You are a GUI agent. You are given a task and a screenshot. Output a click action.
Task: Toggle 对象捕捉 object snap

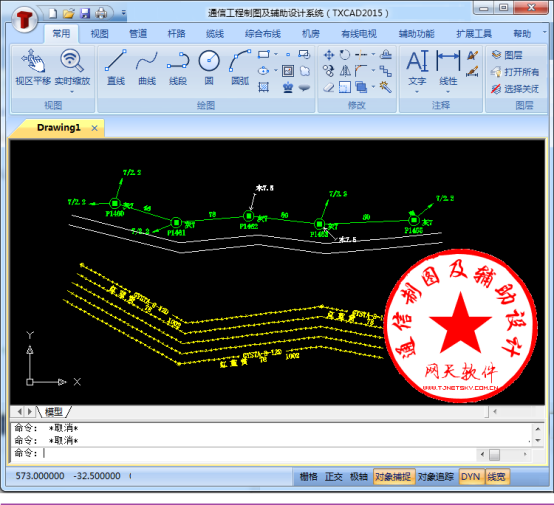394,477
